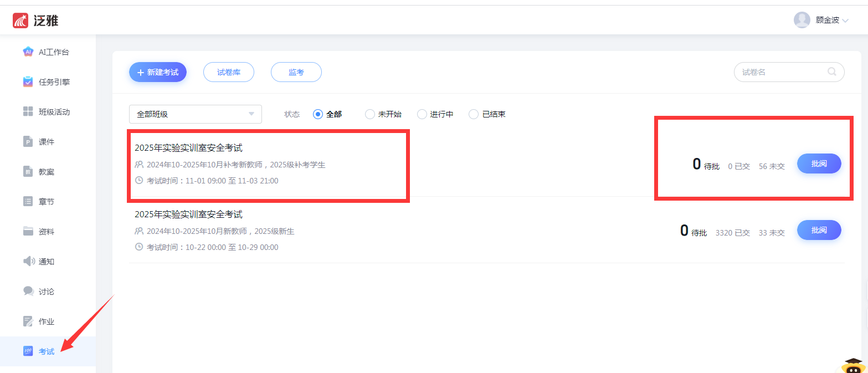The height and width of the screenshot is (373, 868).
Task: Open the 作业 sidebar menu item
Action: pyautogui.click(x=47, y=321)
